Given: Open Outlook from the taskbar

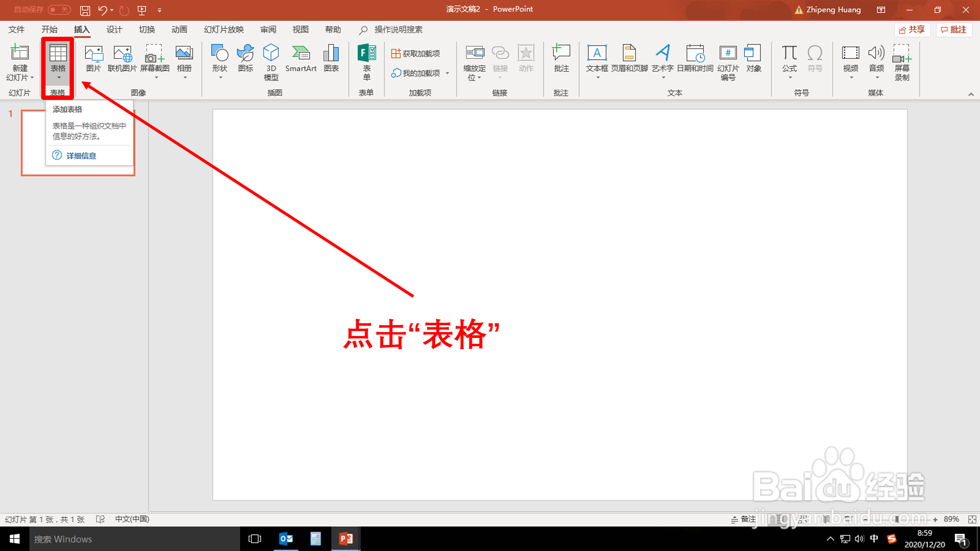Looking at the screenshot, I should 286,539.
